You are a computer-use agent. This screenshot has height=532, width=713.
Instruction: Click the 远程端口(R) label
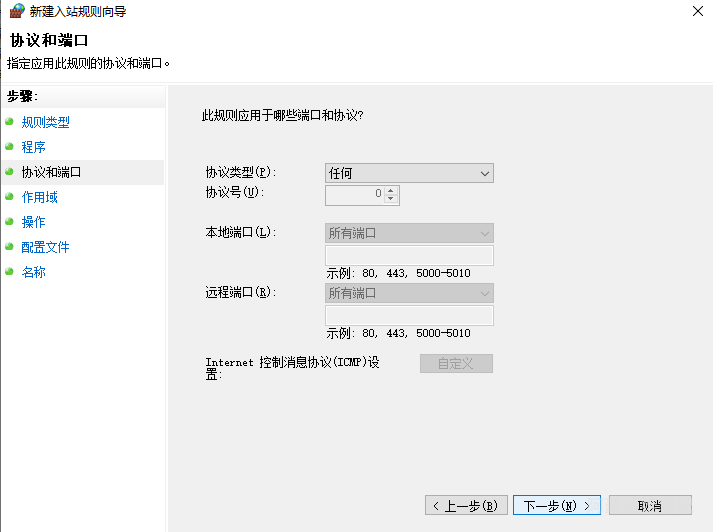(x=241, y=292)
